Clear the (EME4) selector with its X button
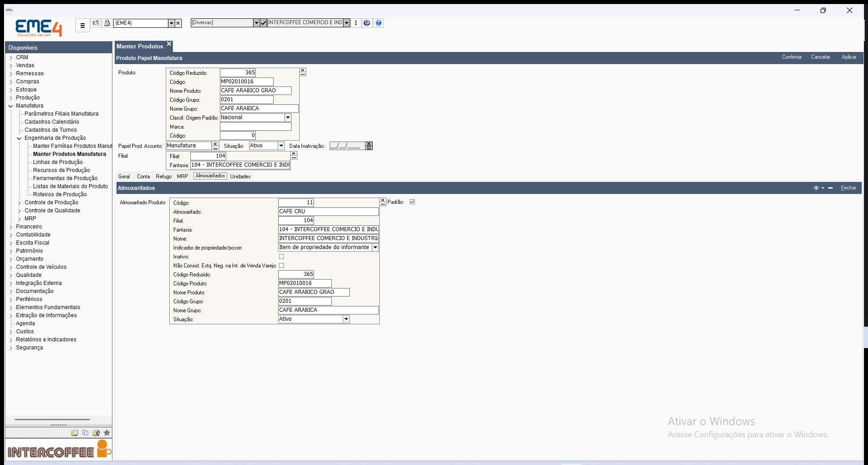This screenshot has height=465, width=868. click(x=178, y=23)
